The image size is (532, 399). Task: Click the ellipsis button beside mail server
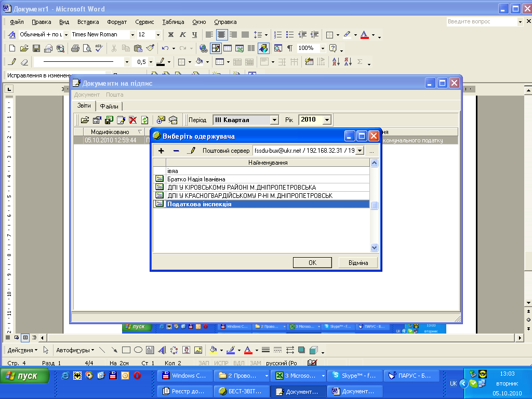coord(371,151)
